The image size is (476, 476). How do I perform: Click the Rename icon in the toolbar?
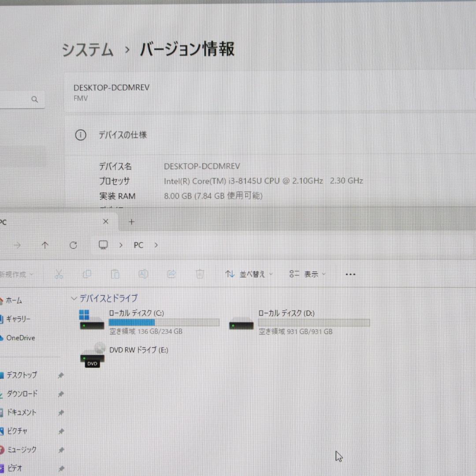coord(143,274)
